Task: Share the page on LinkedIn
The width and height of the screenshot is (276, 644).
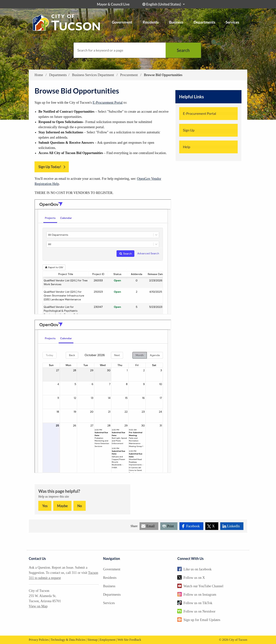Action: (x=232, y=526)
